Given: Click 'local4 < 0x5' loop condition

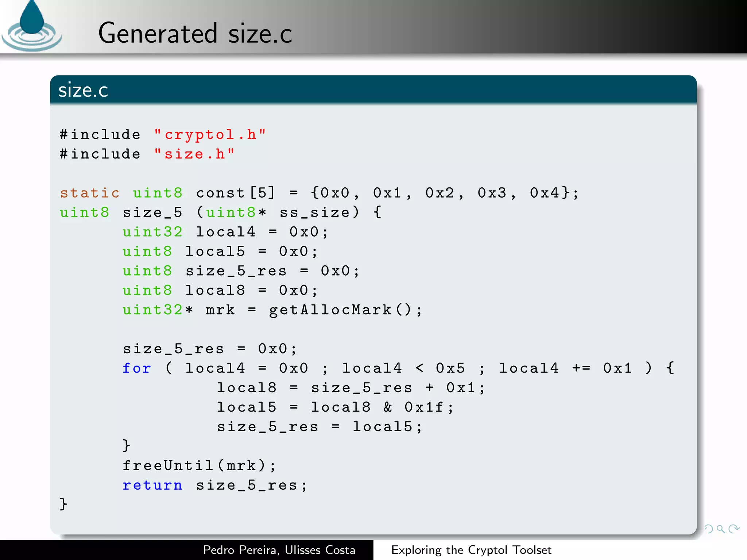Looking at the screenshot, I should tap(403, 368).
